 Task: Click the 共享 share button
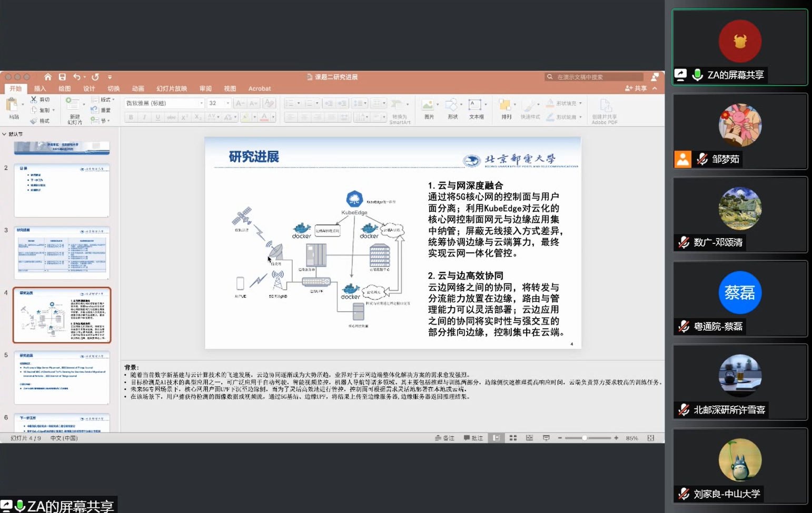(x=636, y=88)
